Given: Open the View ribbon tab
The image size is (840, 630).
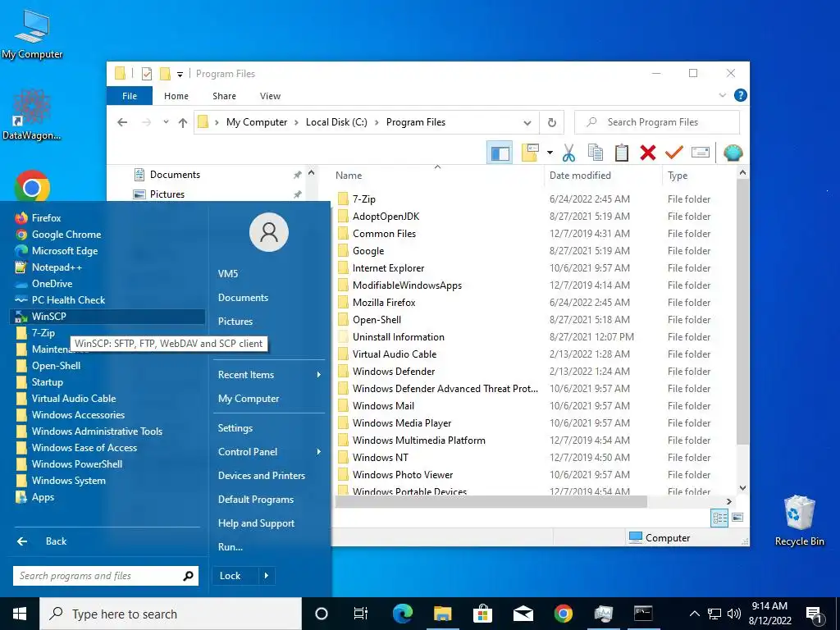Looking at the screenshot, I should pos(270,96).
